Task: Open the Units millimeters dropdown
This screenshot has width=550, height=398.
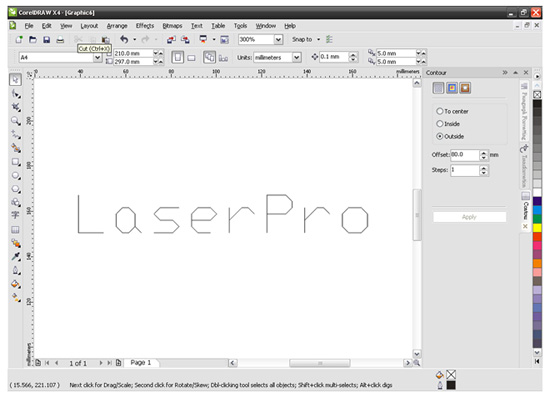Action: pyautogui.click(x=297, y=57)
